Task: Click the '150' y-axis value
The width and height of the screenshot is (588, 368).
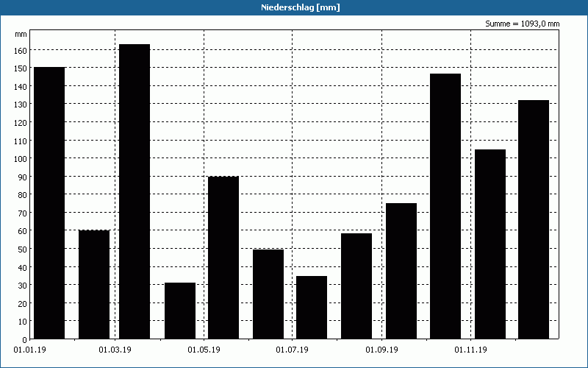Action: coord(21,68)
